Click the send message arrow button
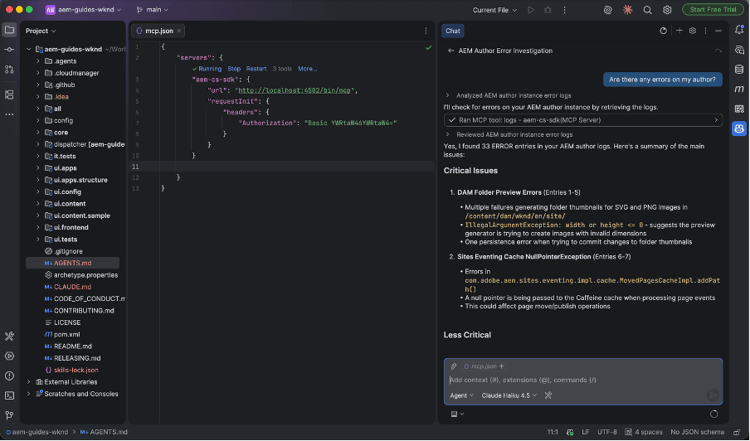 point(713,395)
